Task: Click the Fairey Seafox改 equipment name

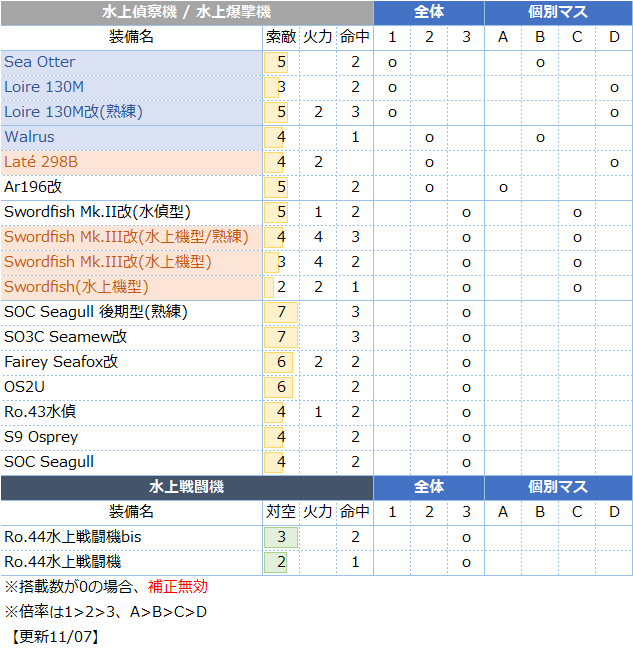Action: point(61,362)
